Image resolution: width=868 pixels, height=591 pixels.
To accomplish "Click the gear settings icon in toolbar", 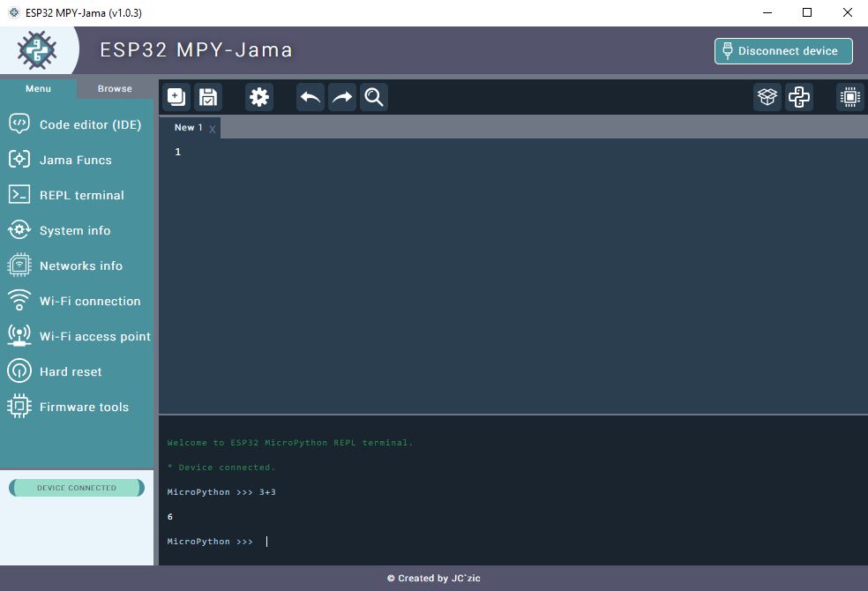I will [x=259, y=97].
